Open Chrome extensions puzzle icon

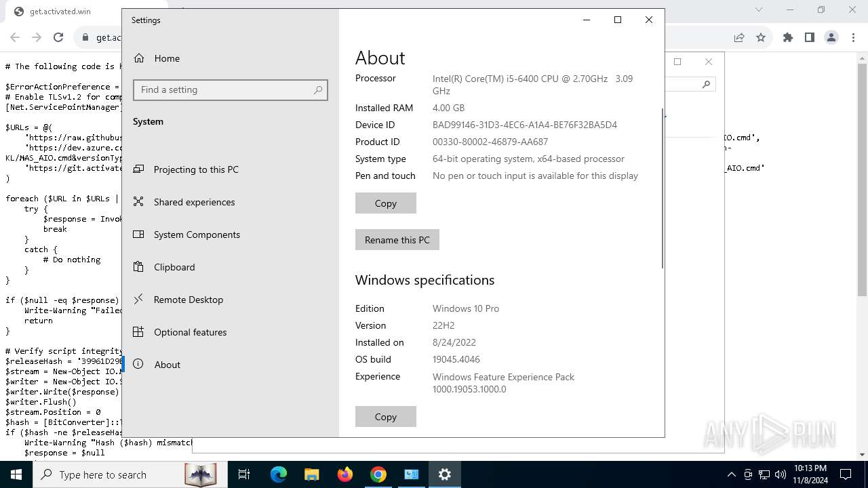[x=788, y=37]
